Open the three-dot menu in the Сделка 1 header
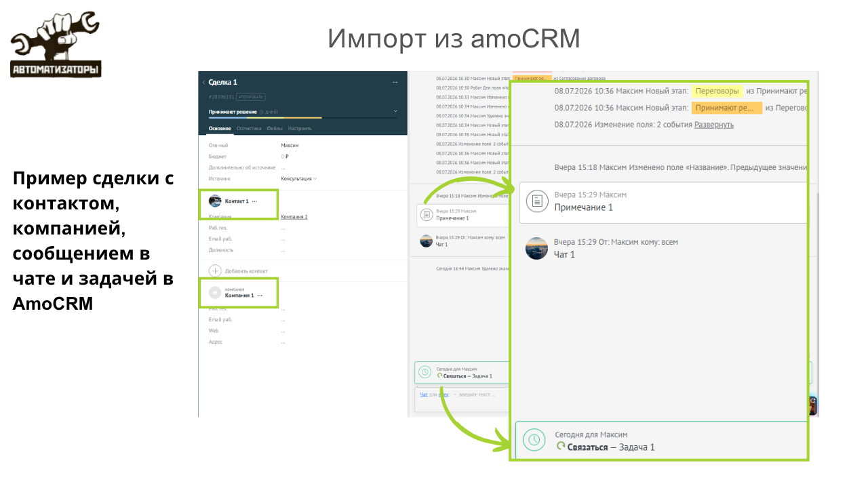Image resolution: width=868 pixels, height=488 pixels. click(x=395, y=82)
